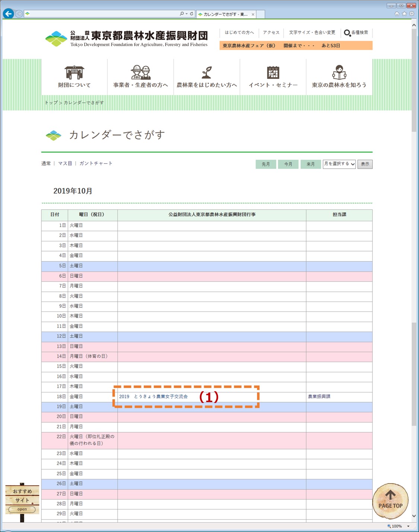
Task: Open the browser favorites star icon
Action: click(x=404, y=14)
